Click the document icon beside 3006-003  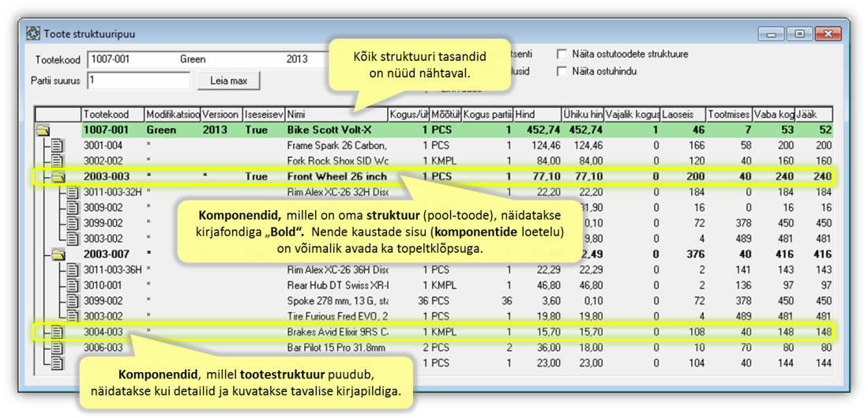(58, 348)
